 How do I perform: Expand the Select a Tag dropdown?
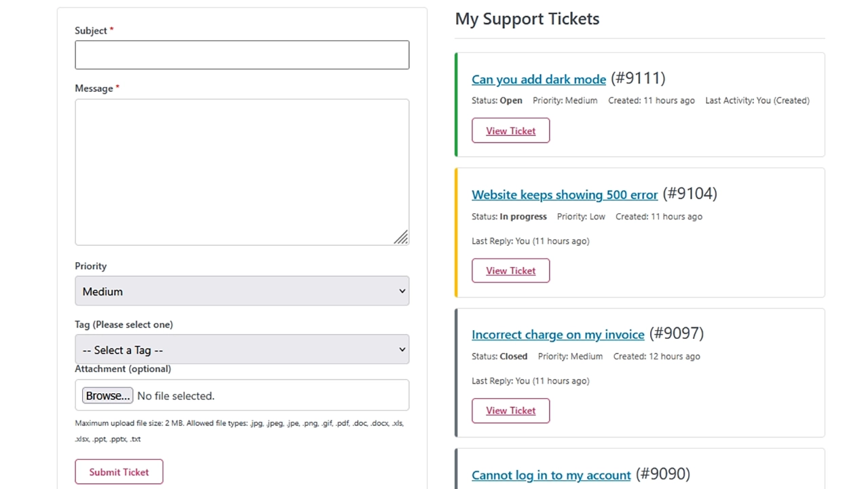[x=242, y=350]
